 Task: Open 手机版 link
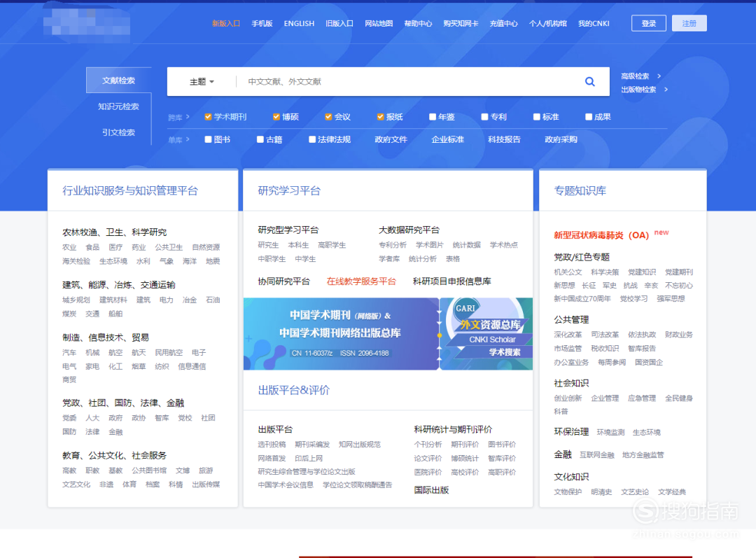[262, 23]
